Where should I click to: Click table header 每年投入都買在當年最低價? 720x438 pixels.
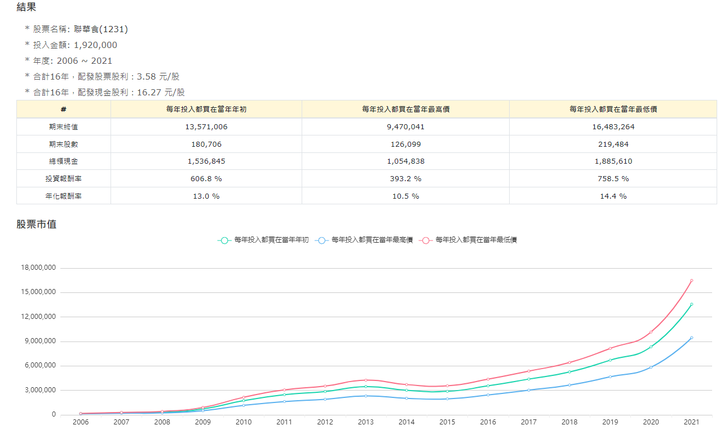pyautogui.click(x=613, y=109)
